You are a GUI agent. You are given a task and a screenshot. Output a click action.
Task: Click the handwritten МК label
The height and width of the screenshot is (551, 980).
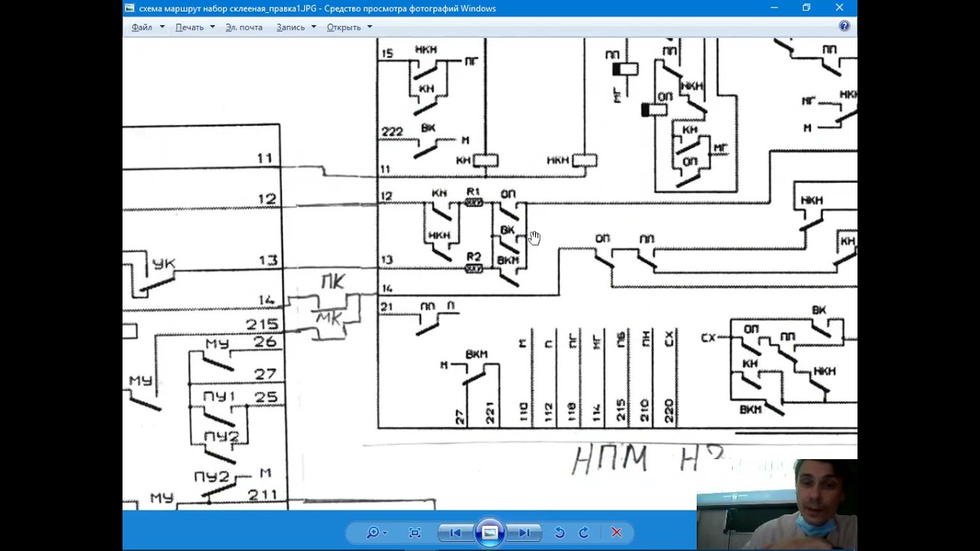[328, 318]
